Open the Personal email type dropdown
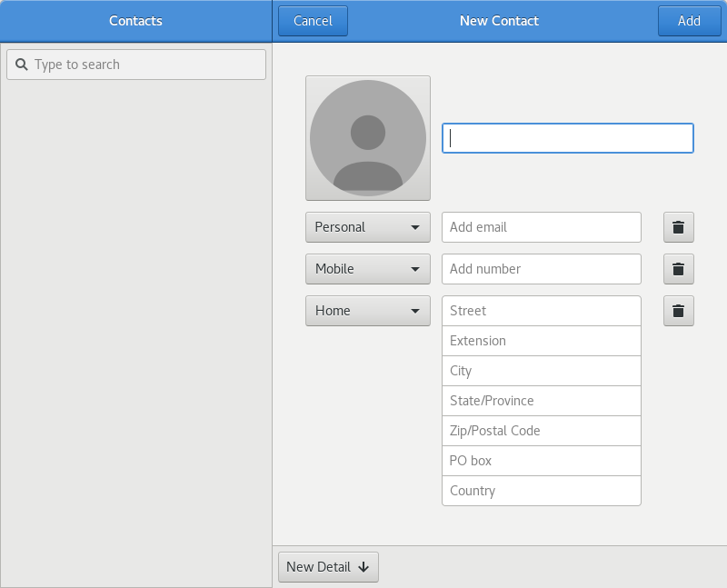The height and width of the screenshot is (588, 727). 367,227
